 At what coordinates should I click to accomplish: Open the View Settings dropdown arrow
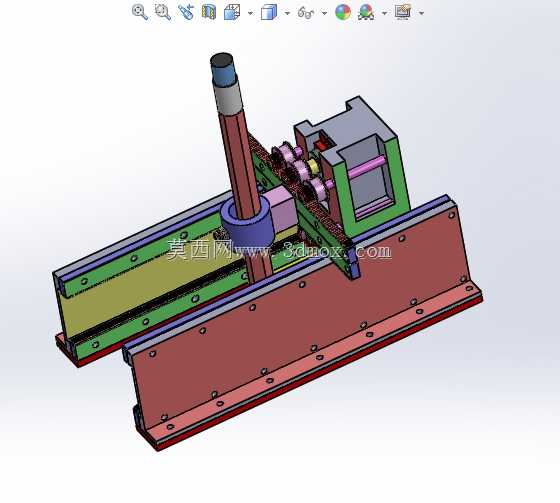pyautogui.click(x=421, y=13)
